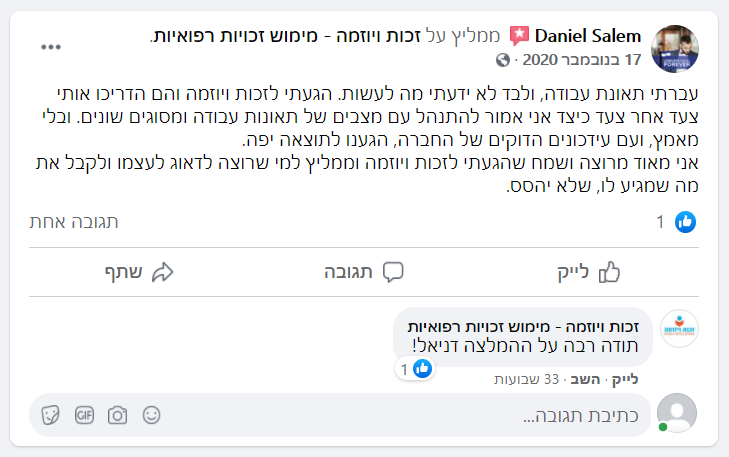Screen dimensions: 729x457
Task: Click לייק link under the page's comment
Action: click(625, 380)
